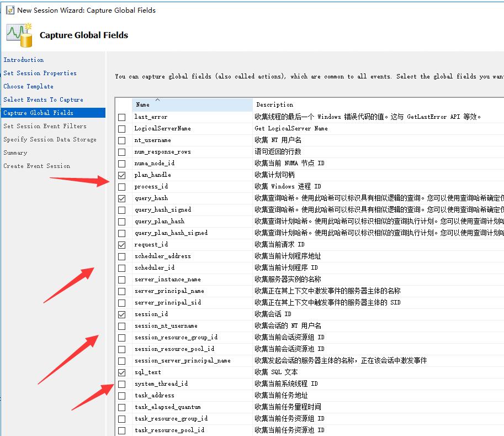Tick the query_plan_hash_signed checkbox

click(122, 233)
